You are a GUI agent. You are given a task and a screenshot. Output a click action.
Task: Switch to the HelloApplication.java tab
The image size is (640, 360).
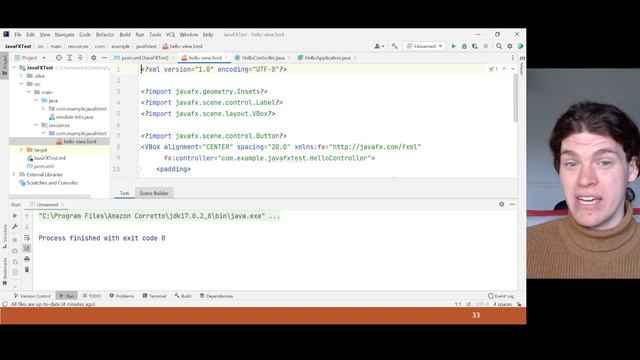coord(327,58)
